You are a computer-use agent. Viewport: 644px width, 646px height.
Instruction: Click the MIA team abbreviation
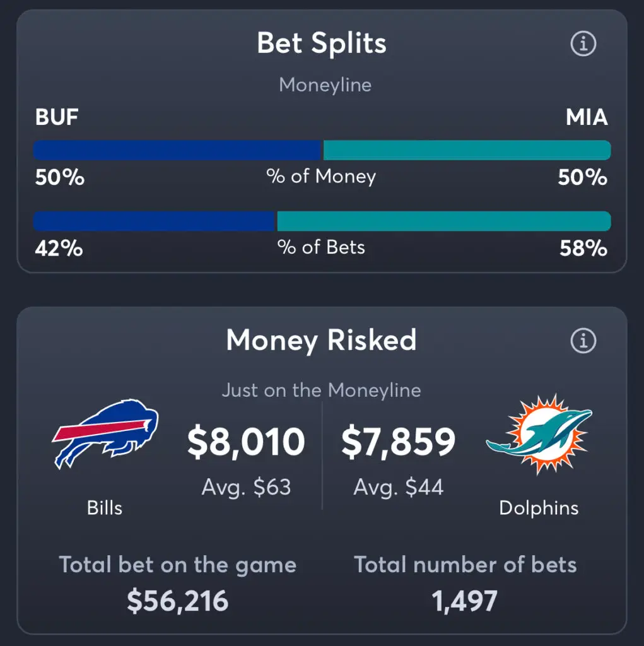coord(586,117)
